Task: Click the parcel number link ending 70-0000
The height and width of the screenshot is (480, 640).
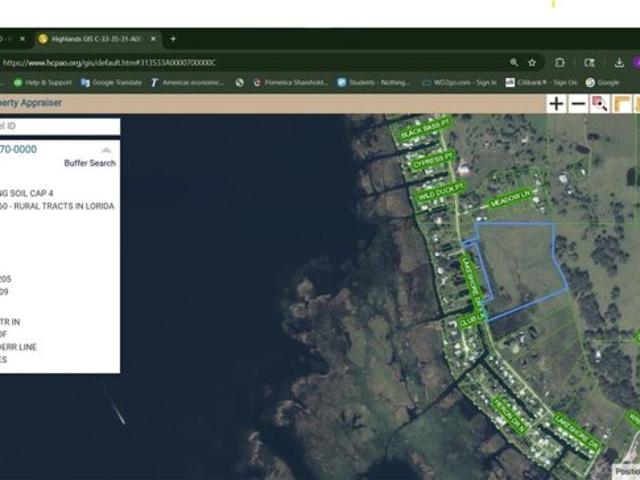Action: [x=18, y=149]
